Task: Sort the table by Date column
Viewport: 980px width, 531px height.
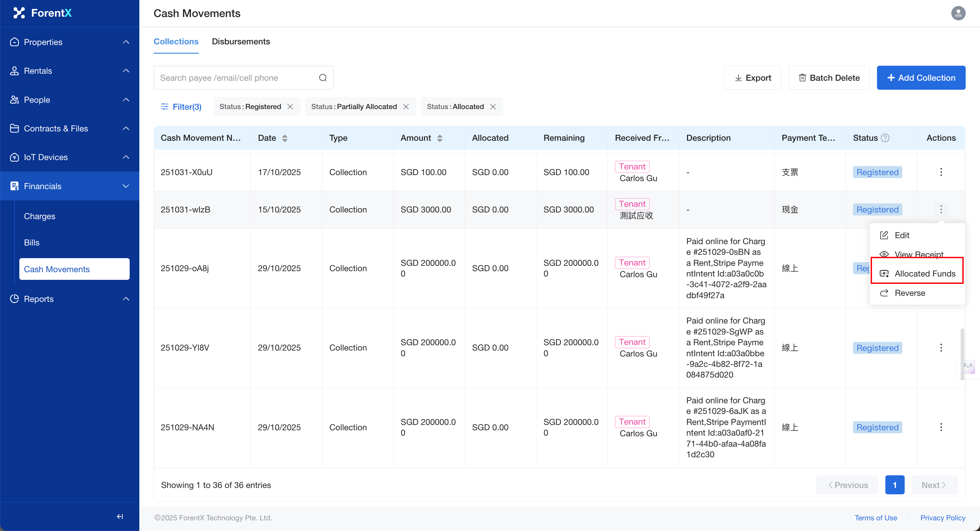Action: (285, 138)
